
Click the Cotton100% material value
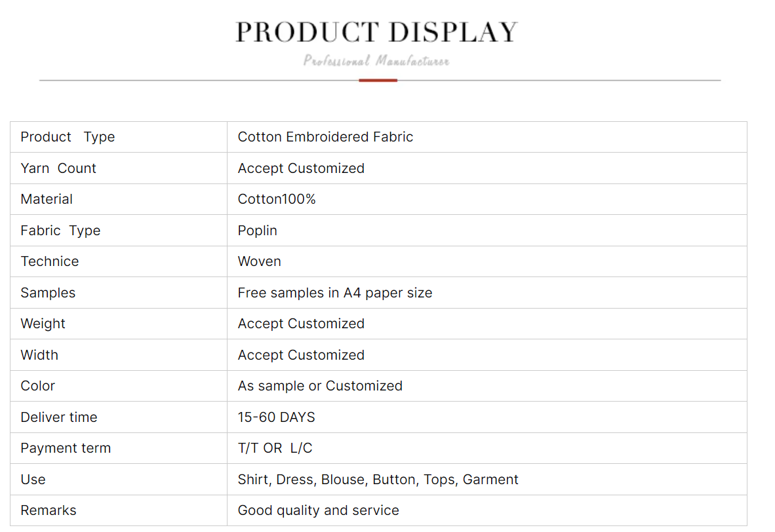pyautogui.click(x=277, y=199)
